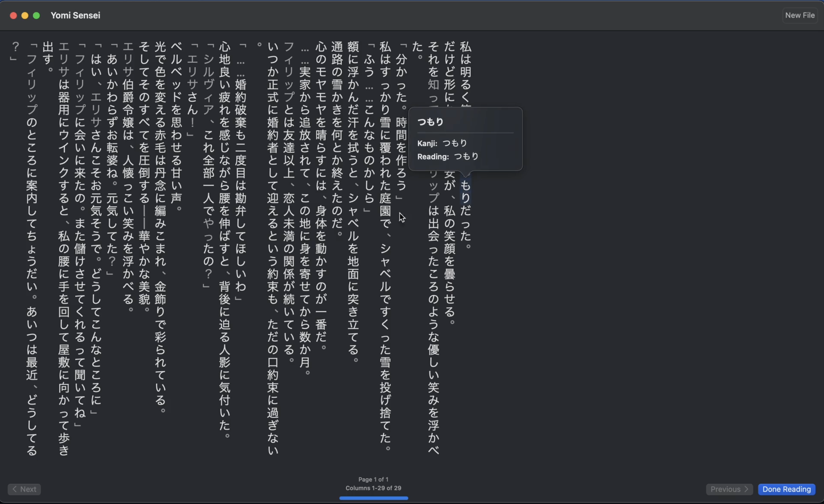The height and width of the screenshot is (504, 824).
Task: Click the blue page progress bar
Action: (x=373, y=498)
